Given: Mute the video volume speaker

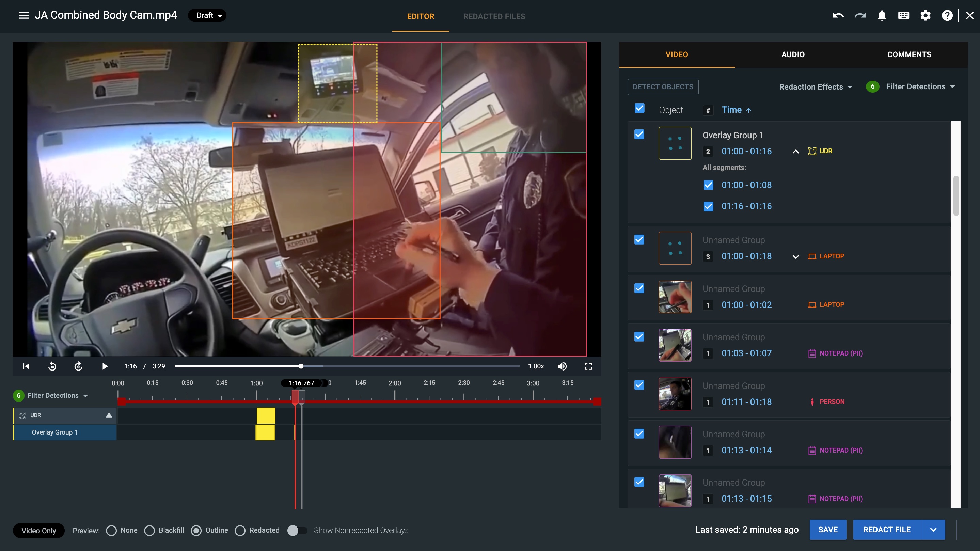Looking at the screenshot, I should tap(562, 366).
